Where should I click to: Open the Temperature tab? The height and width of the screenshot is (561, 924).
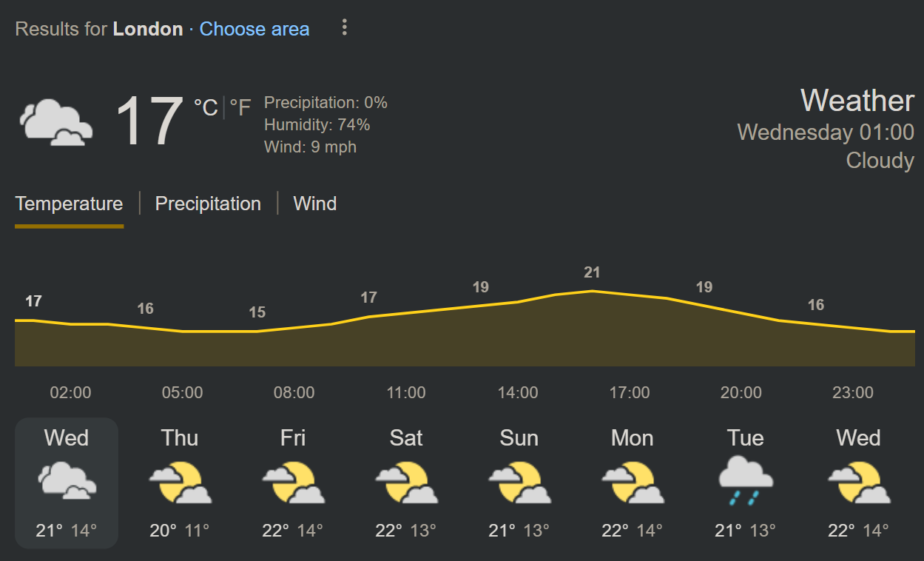69,204
